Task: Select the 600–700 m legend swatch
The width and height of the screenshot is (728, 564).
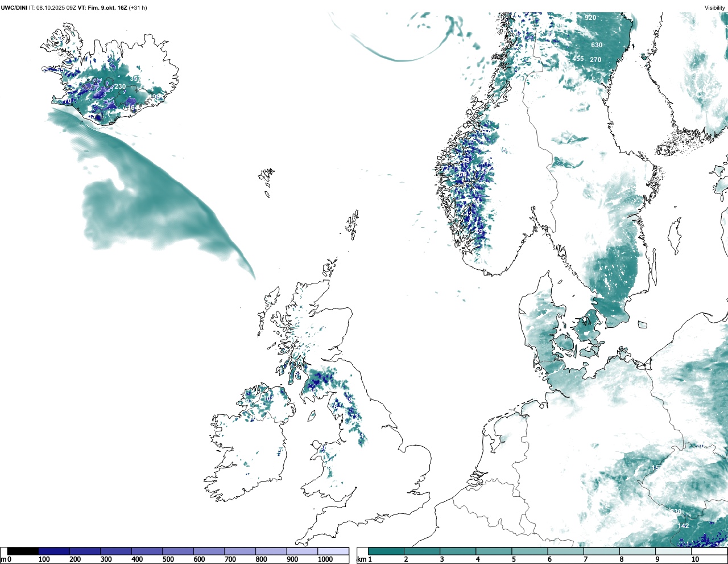Action: click(x=209, y=551)
